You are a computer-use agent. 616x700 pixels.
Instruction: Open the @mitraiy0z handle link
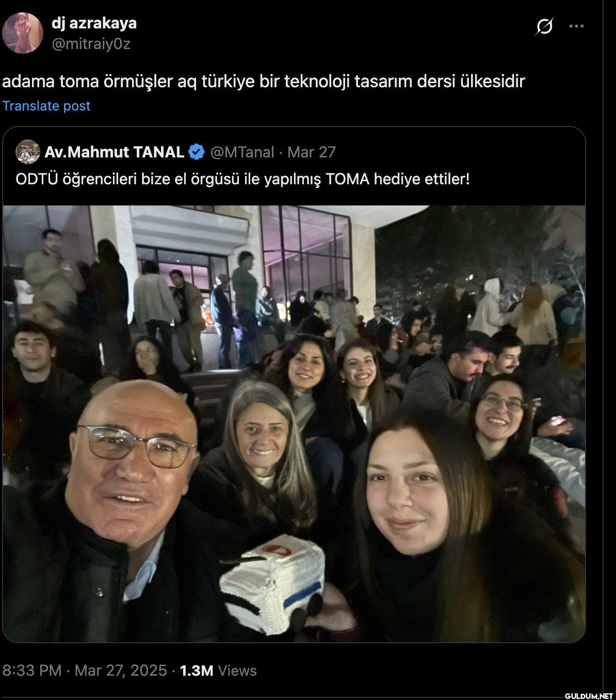pyautogui.click(x=91, y=44)
